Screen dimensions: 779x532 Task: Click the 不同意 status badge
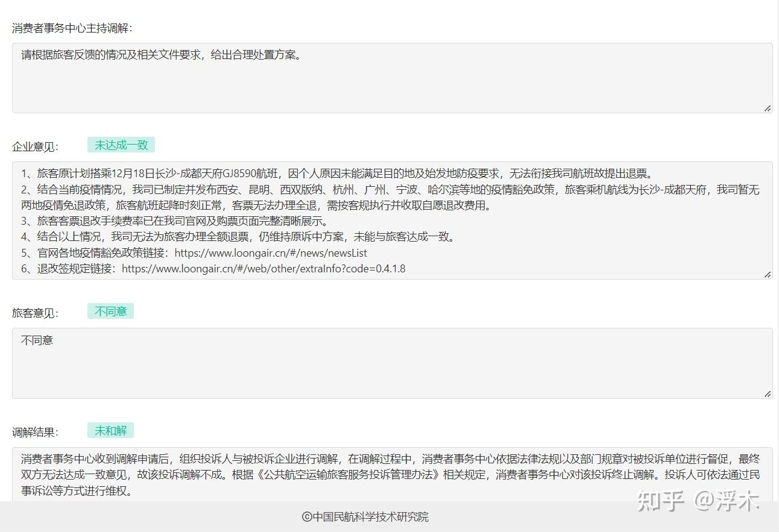110,311
